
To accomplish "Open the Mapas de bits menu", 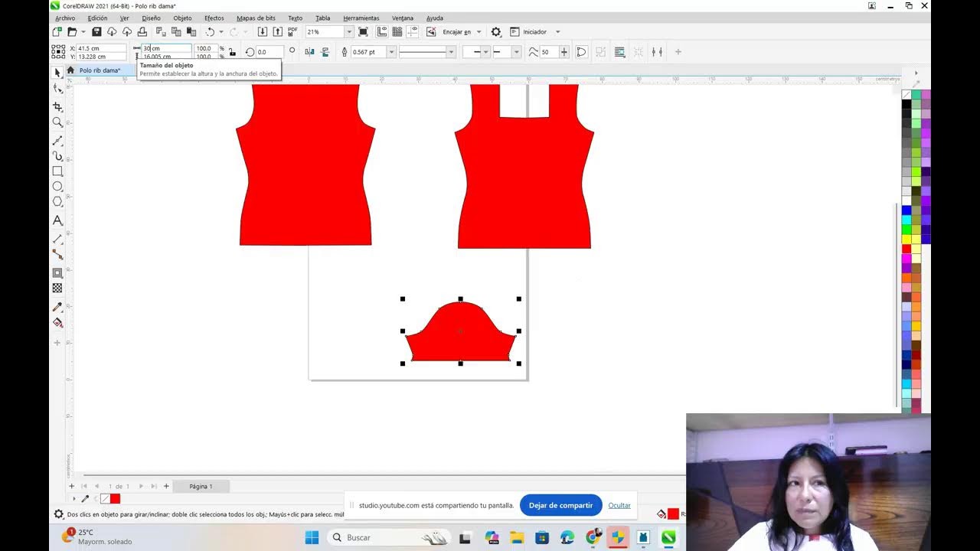I will coord(256,18).
